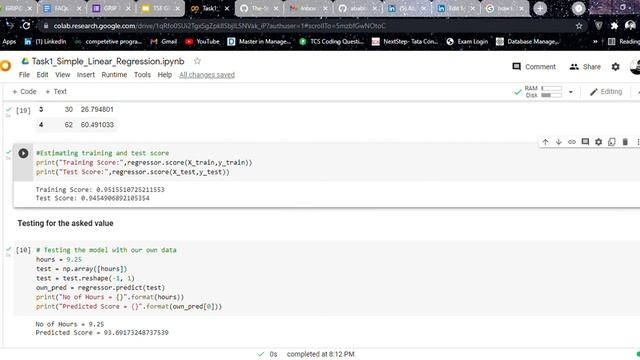Open the browser extensions puzzle icon
Screen dimensions: 640x360
pos(614,26)
